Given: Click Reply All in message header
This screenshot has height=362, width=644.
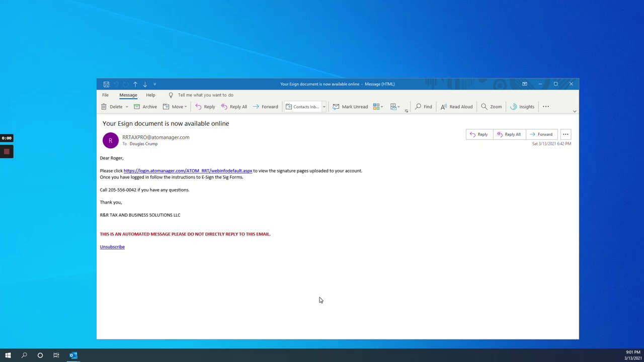Looking at the screenshot, I should [x=509, y=134].
